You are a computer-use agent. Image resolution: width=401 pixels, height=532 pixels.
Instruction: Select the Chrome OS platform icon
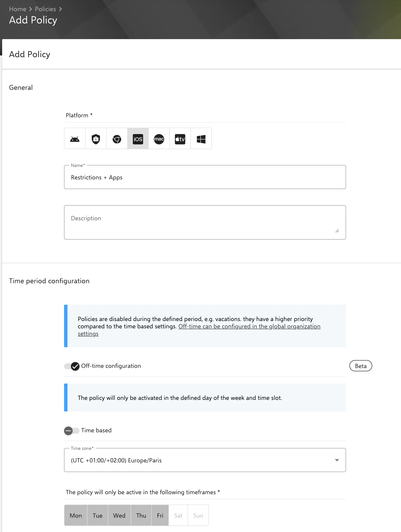pos(117,139)
